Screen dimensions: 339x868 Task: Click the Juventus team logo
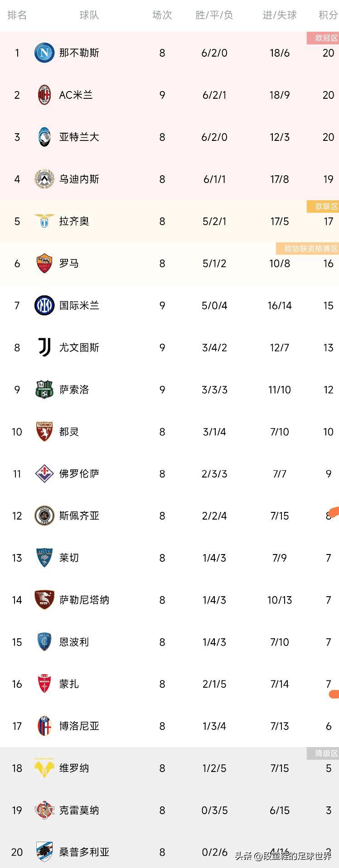tap(44, 347)
